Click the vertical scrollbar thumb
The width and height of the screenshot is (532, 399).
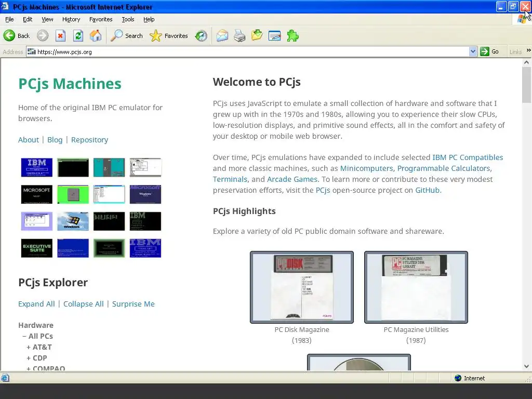(527, 85)
